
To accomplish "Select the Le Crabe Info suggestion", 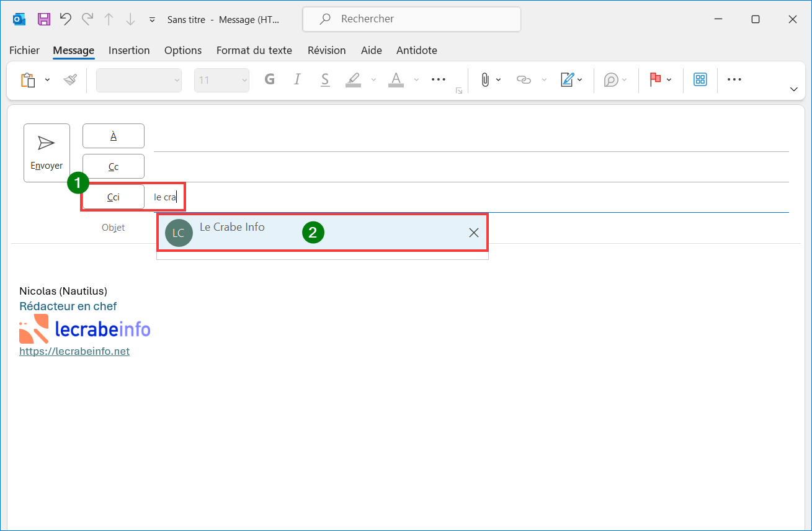I will point(322,233).
